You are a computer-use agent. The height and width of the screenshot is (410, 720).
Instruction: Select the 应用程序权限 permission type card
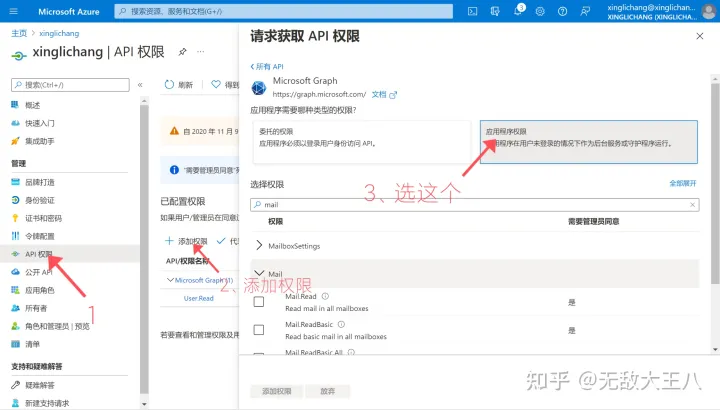click(590, 142)
